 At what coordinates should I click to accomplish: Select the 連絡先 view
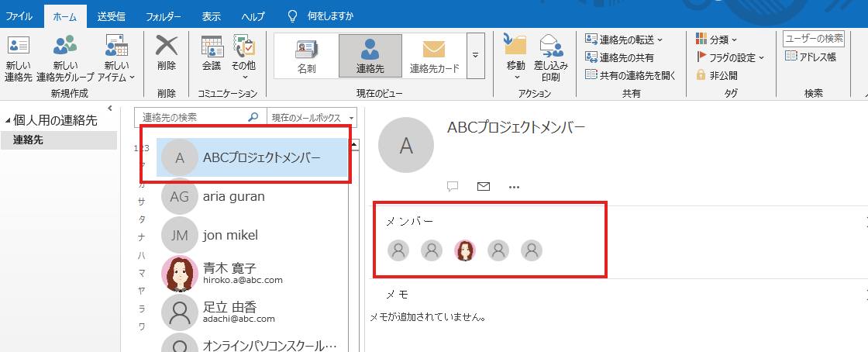pos(370,55)
